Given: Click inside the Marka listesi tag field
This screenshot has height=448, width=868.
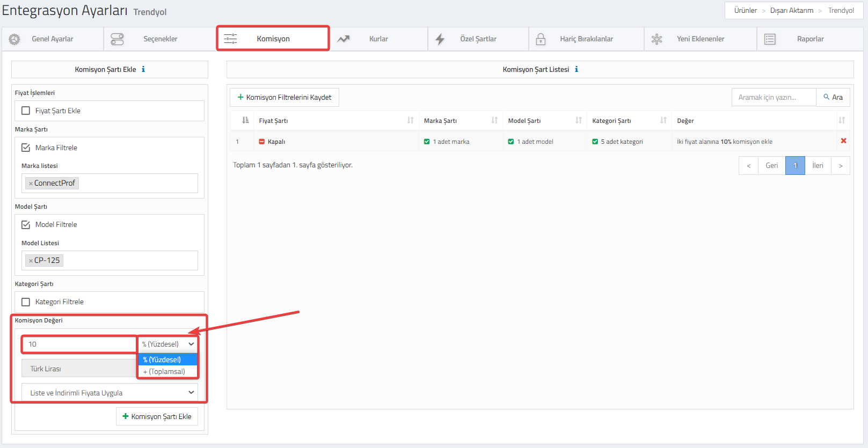Looking at the screenshot, I should coord(110,183).
